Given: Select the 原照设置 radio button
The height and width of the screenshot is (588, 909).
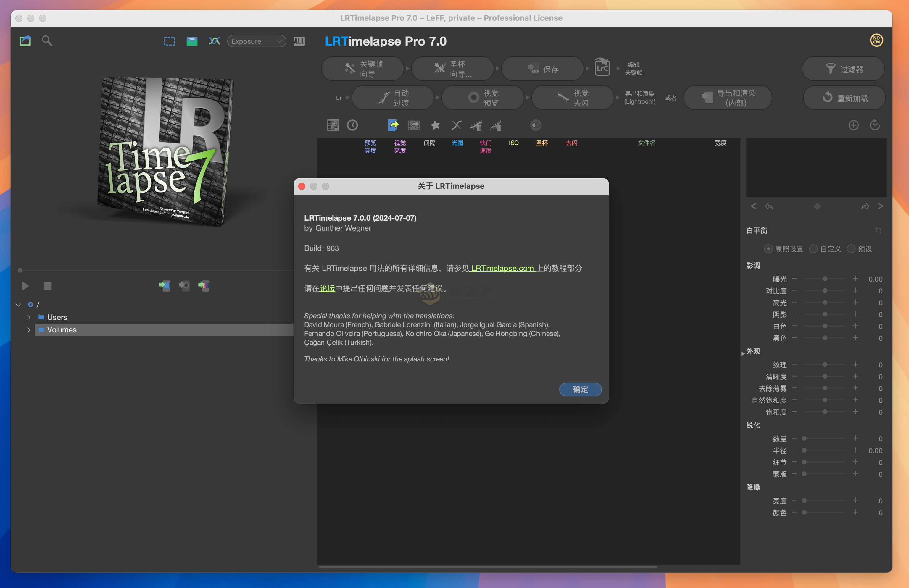Looking at the screenshot, I should 768,249.
